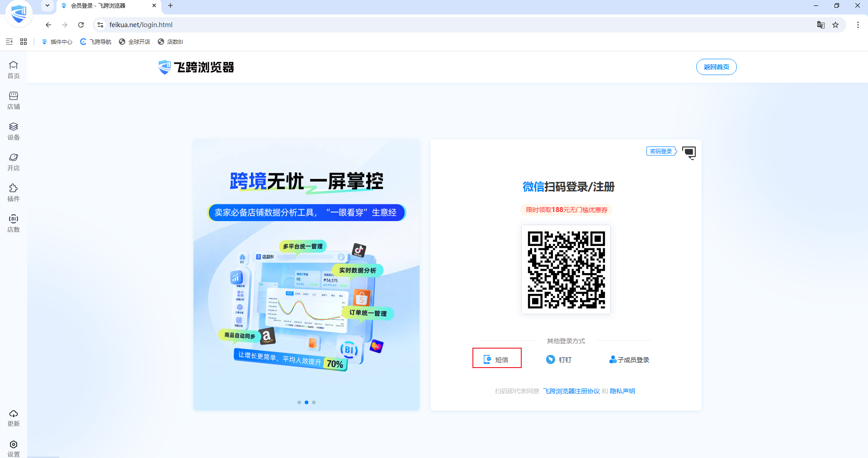Switch to the computer login icon in corner
Viewport: 868px width, 458px height.
pyautogui.click(x=689, y=152)
